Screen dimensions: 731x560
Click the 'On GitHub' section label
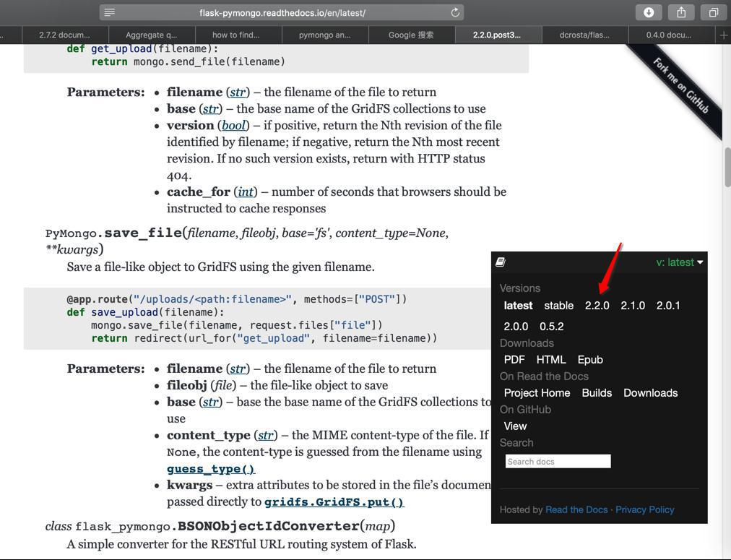coord(525,410)
